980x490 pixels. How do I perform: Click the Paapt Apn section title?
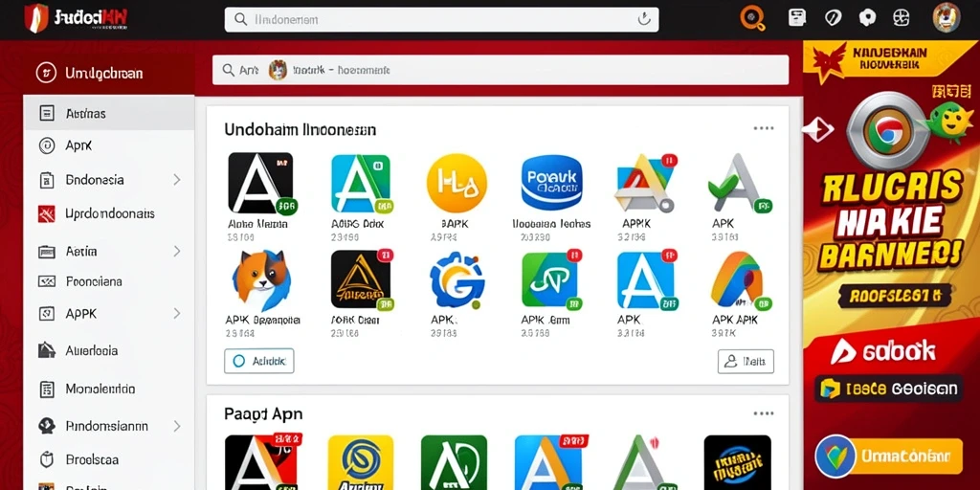point(263,413)
